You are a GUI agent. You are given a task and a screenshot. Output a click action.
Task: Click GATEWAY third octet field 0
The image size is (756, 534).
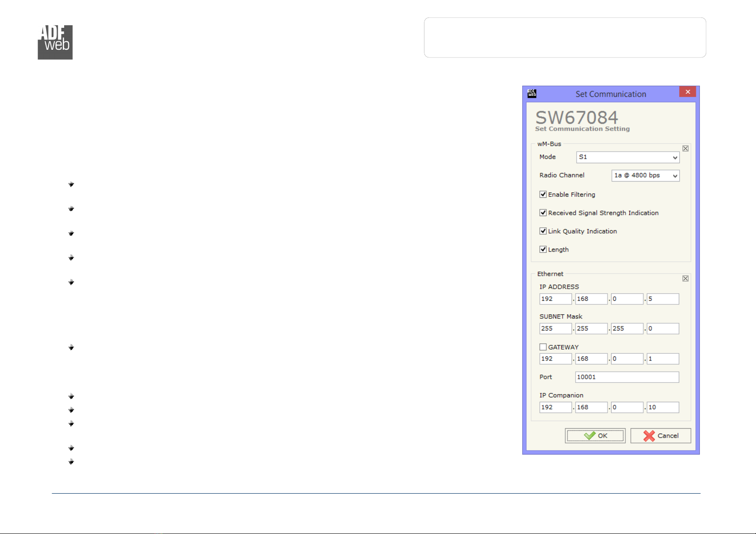[x=627, y=359]
